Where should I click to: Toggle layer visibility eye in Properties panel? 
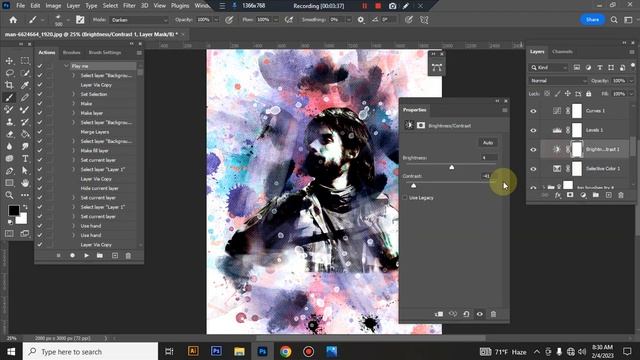(480, 314)
